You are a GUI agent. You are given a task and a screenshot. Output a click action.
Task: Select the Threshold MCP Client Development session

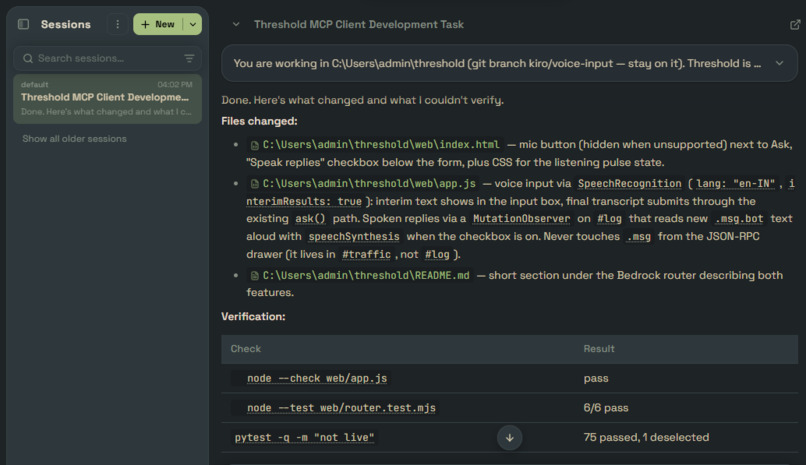tap(107, 99)
